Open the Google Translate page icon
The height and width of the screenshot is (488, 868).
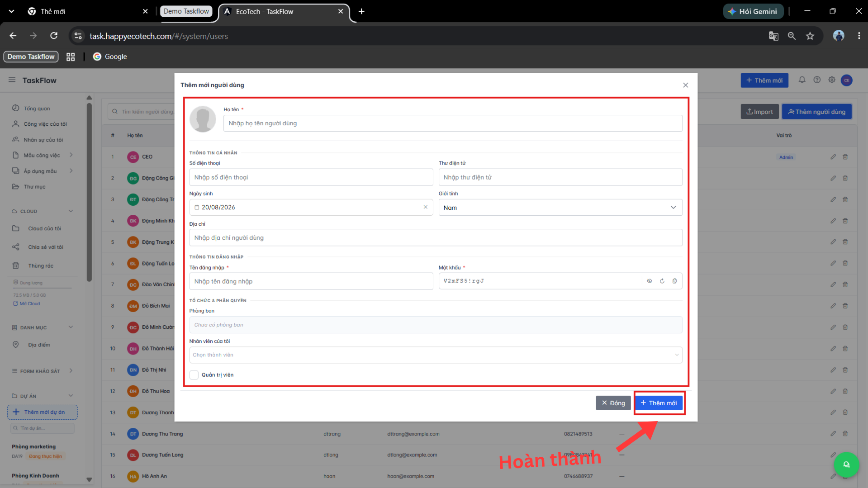pyautogui.click(x=773, y=36)
